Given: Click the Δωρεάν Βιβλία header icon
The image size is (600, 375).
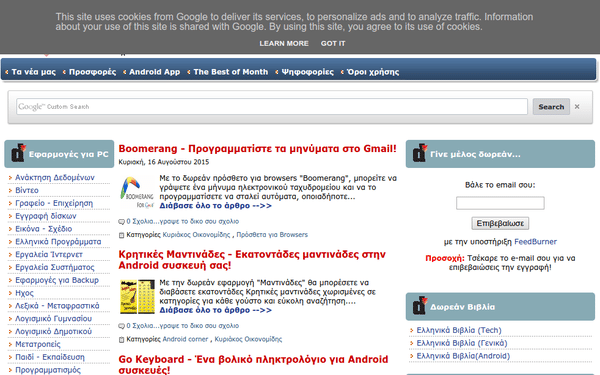Looking at the screenshot, I should coord(420,305).
